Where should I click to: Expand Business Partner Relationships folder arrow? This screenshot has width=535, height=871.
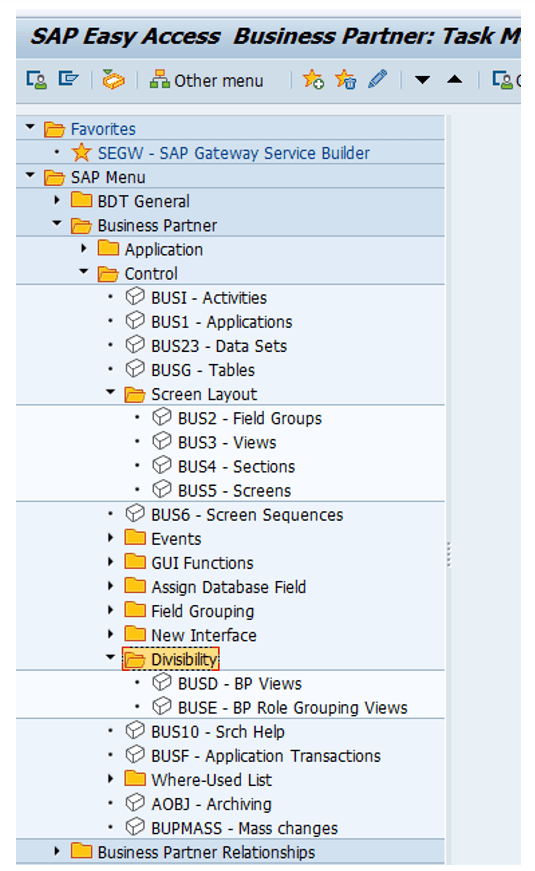(57, 851)
